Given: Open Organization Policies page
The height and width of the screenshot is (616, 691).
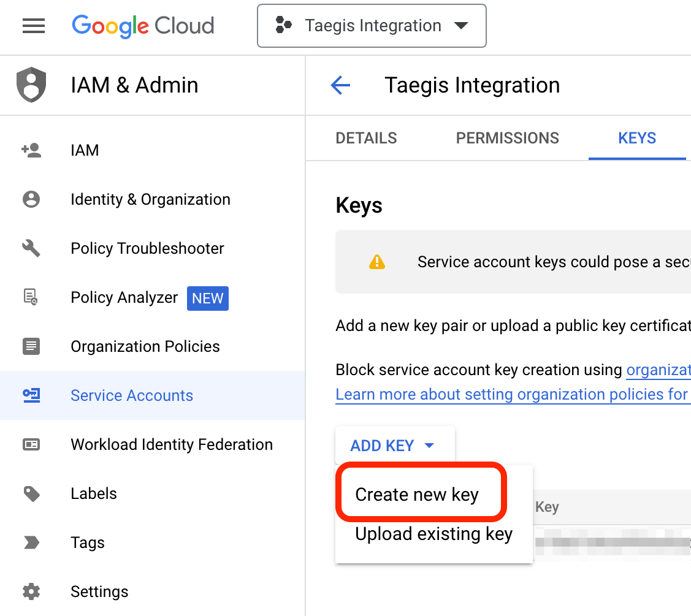Looking at the screenshot, I should point(153,346).
